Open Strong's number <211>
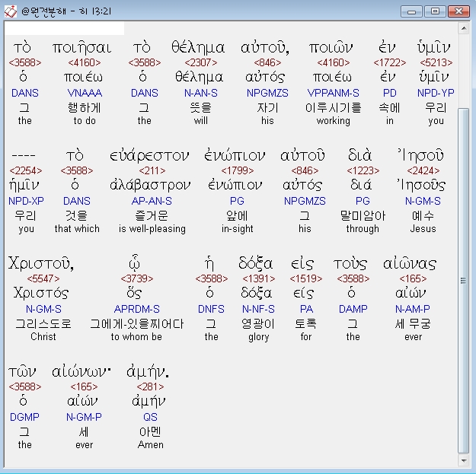 152,170
